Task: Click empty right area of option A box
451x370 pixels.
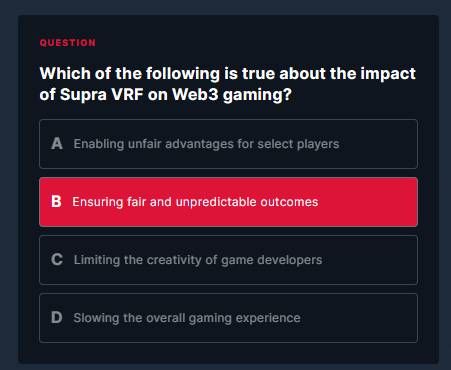Action: [378, 144]
